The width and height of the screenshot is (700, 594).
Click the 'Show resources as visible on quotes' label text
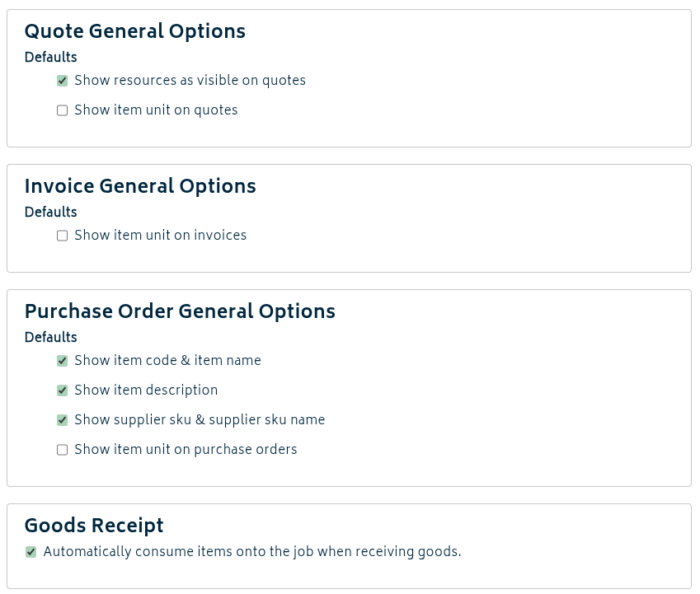click(x=190, y=80)
